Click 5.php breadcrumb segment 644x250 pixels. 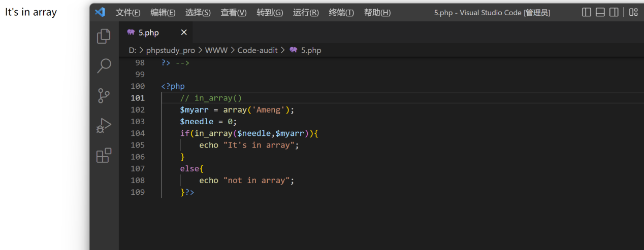pos(311,50)
